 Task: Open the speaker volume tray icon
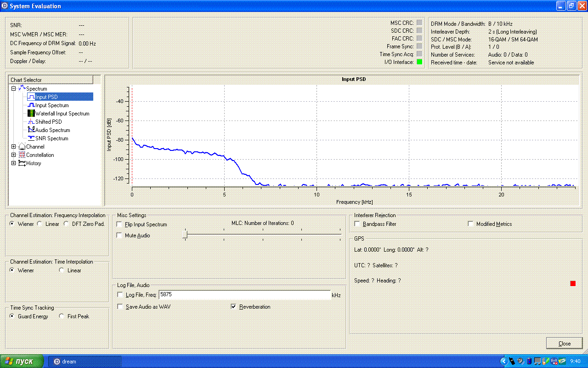pos(520,361)
